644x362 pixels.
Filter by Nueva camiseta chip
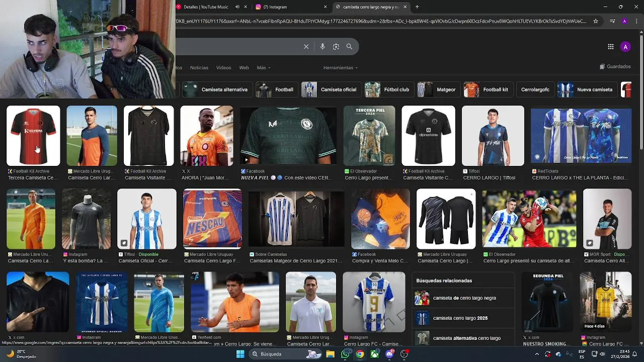tap(587, 89)
